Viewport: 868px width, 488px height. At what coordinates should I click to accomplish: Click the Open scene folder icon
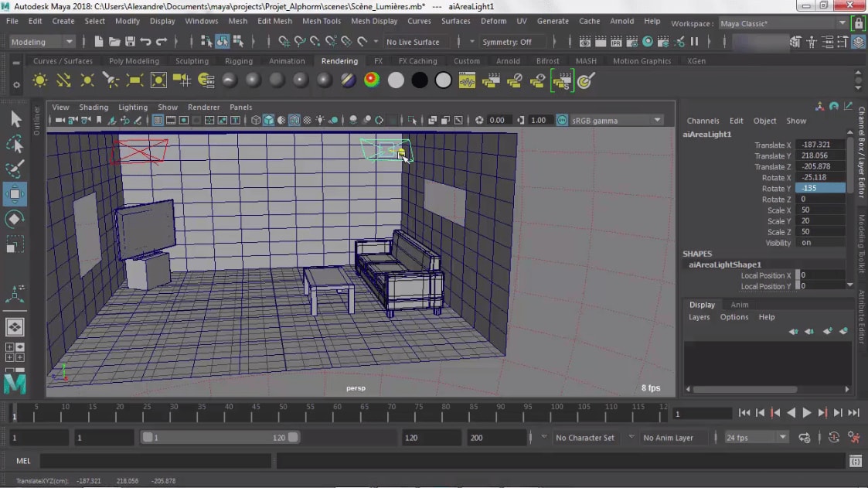(x=114, y=42)
